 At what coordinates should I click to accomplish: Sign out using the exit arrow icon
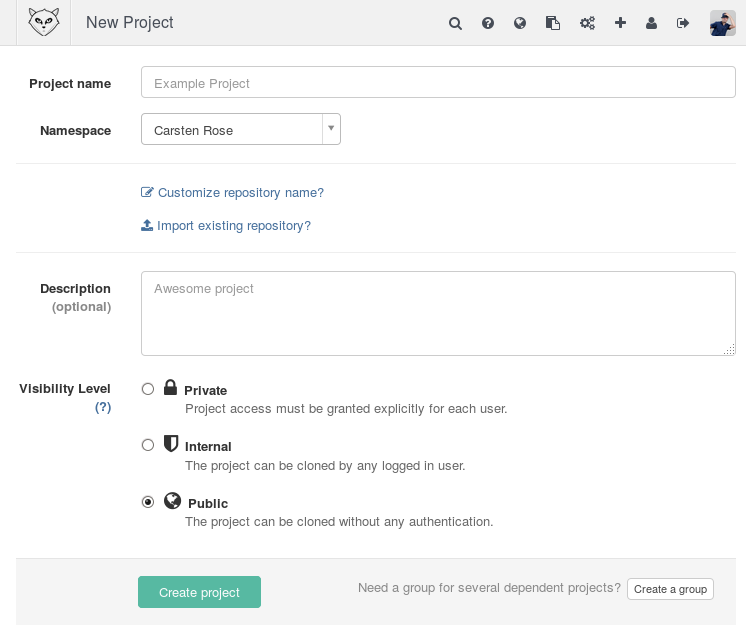pos(683,23)
